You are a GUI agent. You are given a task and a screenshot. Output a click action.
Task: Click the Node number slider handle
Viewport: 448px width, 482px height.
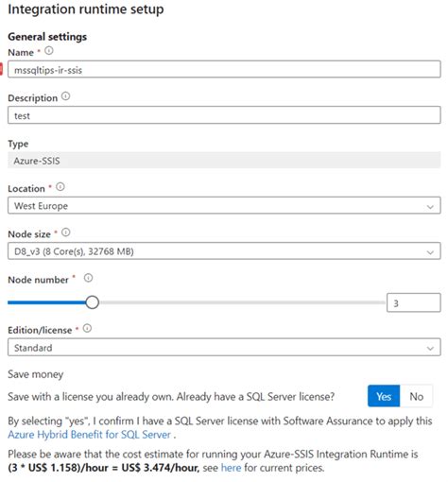pyautogui.click(x=92, y=302)
